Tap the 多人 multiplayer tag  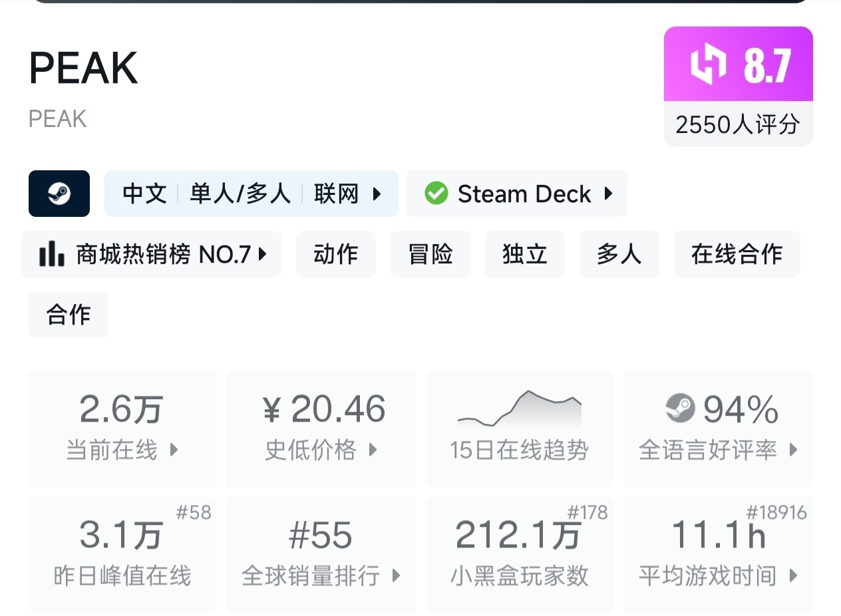[x=619, y=254]
